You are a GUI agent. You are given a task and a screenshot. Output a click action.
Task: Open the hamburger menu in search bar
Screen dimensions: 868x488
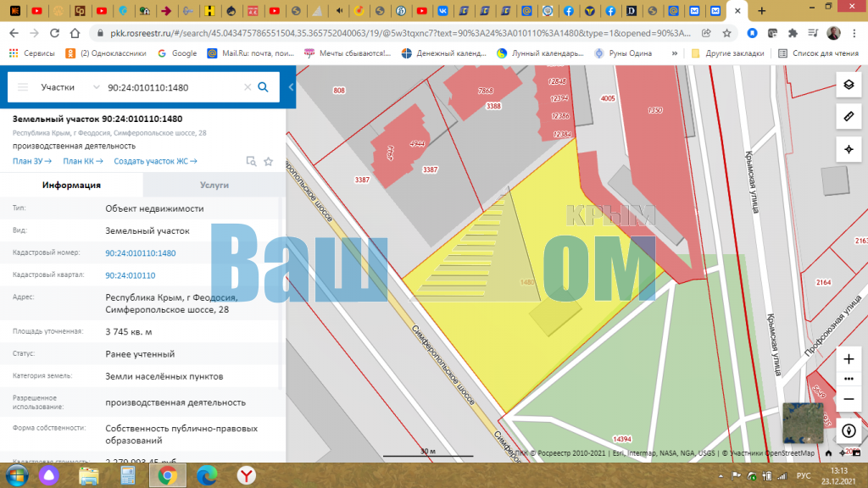coord(23,87)
